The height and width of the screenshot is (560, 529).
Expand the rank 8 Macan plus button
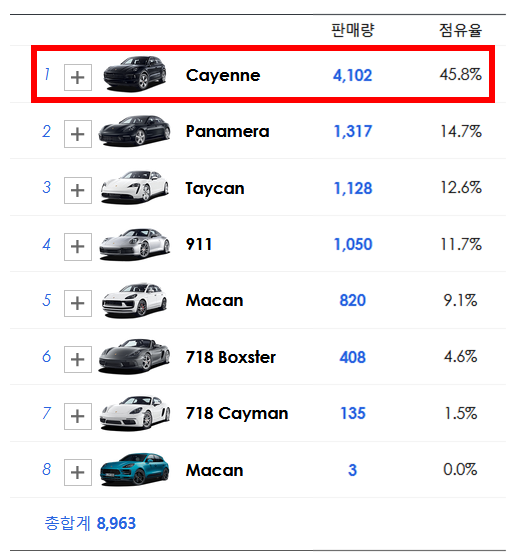click(78, 472)
